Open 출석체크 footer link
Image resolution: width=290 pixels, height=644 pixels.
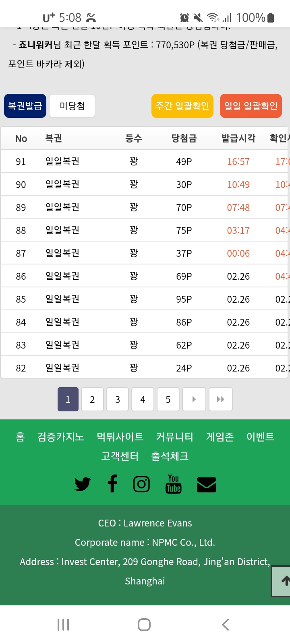pos(170,456)
